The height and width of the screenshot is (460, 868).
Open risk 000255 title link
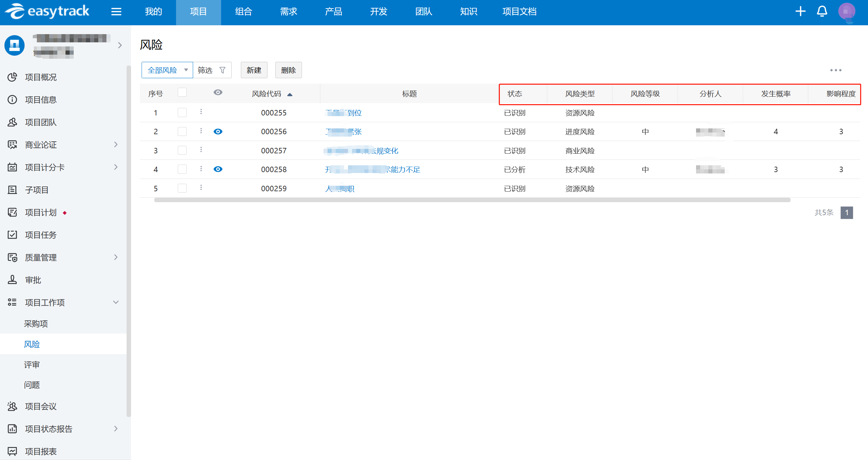[x=343, y=113]
